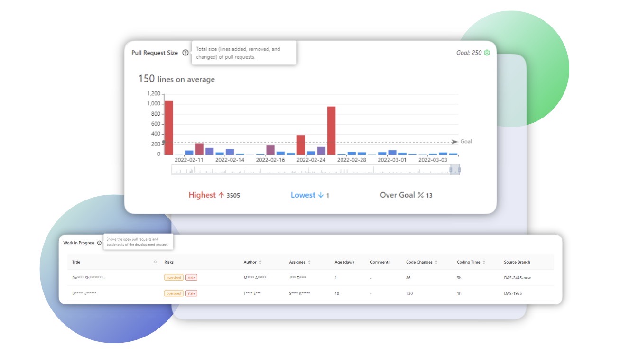Screen dimensions: 620x364
Task: Sort table by Assignee column
Action: 309,262
